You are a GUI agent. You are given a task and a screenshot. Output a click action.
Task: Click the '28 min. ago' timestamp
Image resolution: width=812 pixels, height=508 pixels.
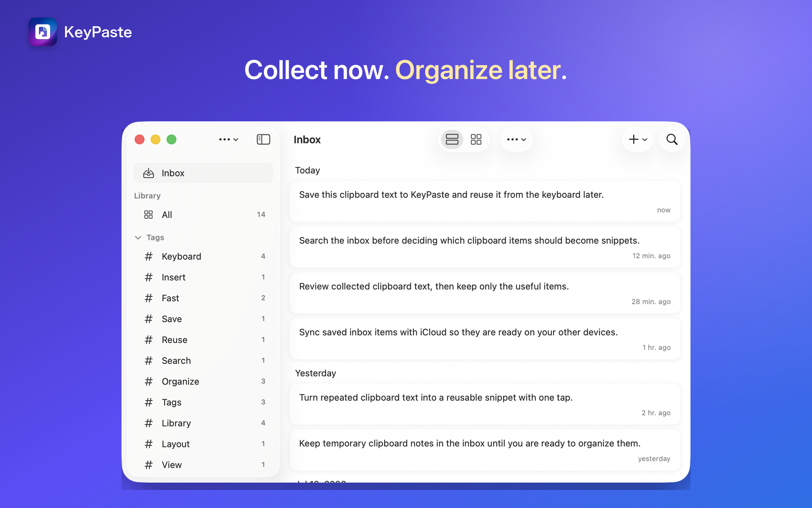pyautogui.click(x=651, y=302)
